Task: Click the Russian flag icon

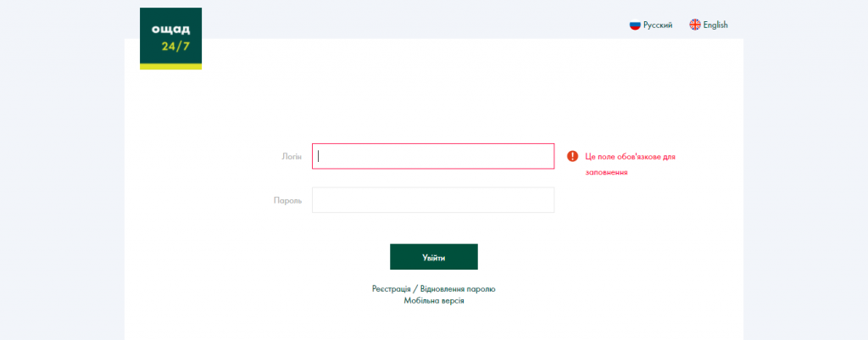Action: (x=635, y=25)
